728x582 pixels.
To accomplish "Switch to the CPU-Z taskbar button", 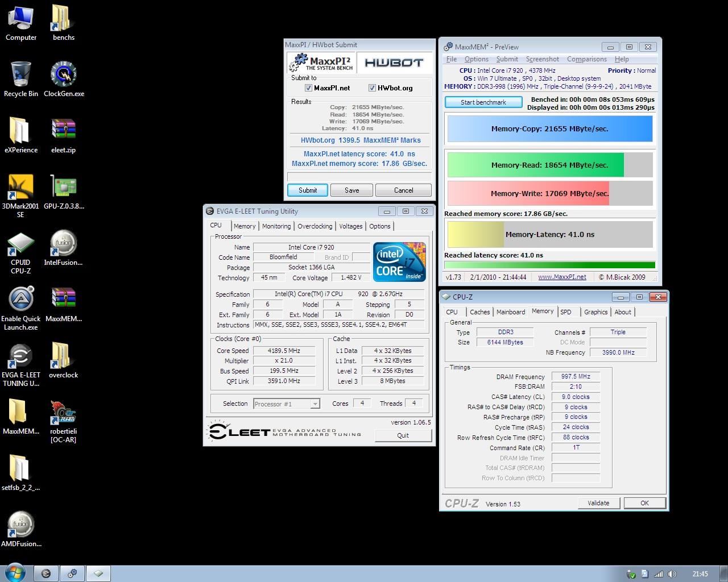I will click(x=98, y=573).
